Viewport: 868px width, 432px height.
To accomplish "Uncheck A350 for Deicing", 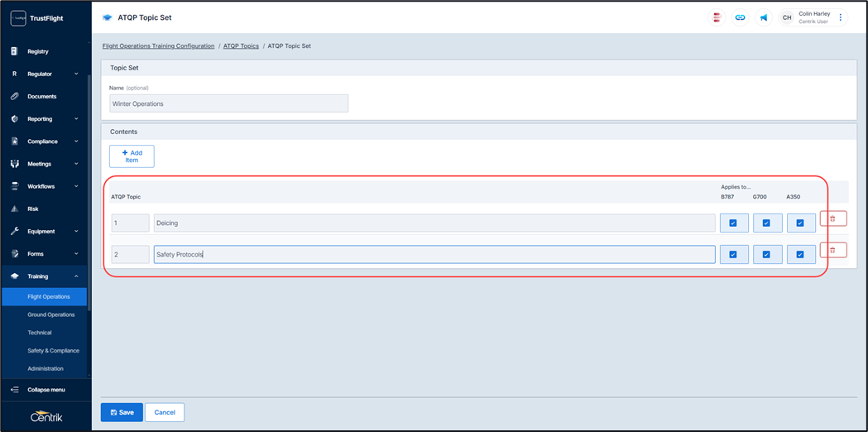I will coord(800,223).
